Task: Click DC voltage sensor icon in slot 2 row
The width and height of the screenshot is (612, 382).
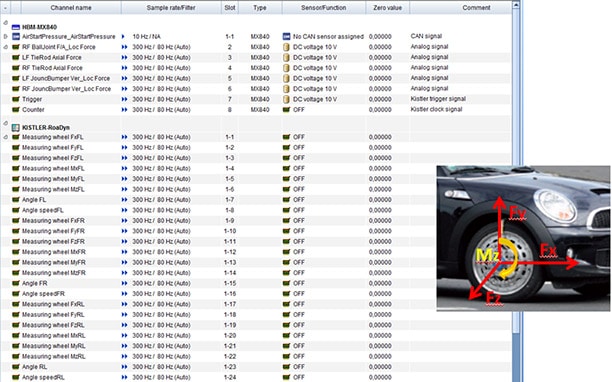Action: pos(286,47)
